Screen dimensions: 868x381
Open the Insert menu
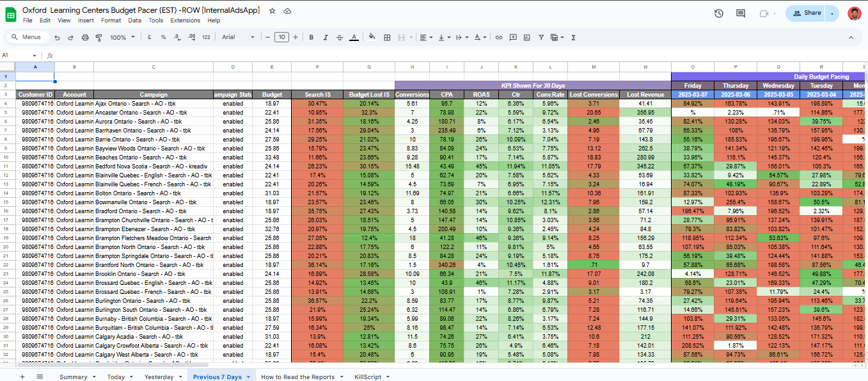tap(86, 20)
